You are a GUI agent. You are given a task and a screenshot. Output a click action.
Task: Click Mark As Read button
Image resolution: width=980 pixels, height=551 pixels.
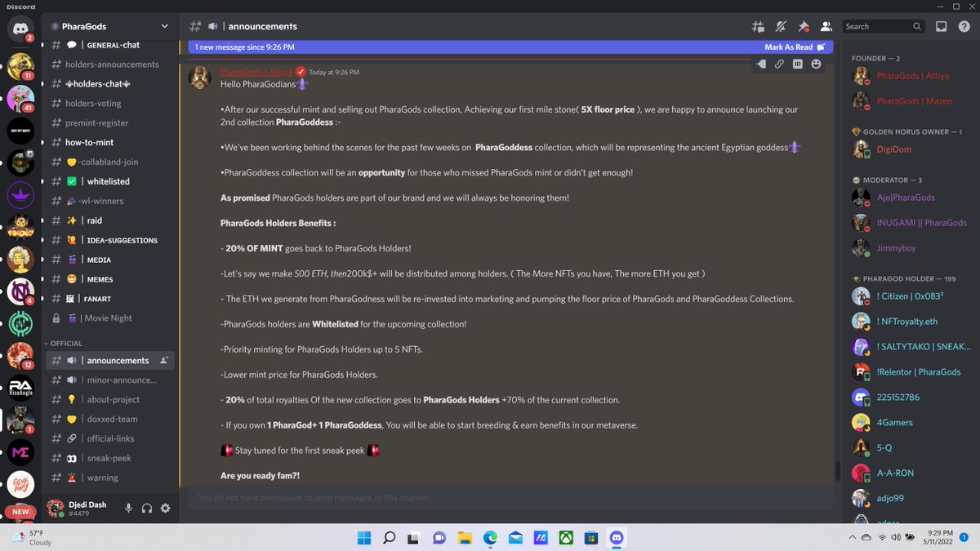click(794, 47)
